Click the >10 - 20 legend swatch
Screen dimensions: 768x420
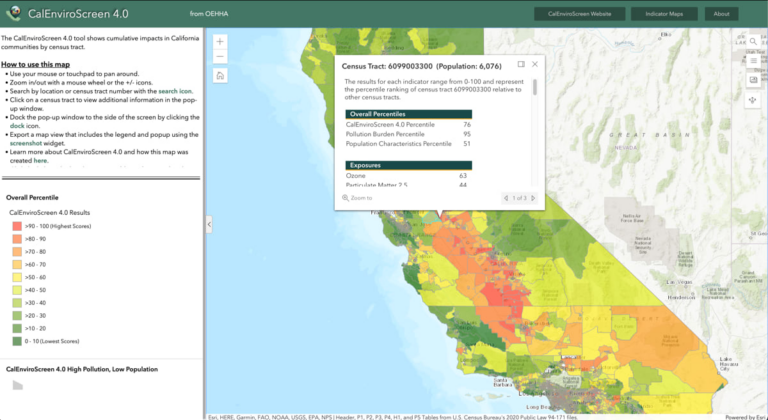point(17,328)
